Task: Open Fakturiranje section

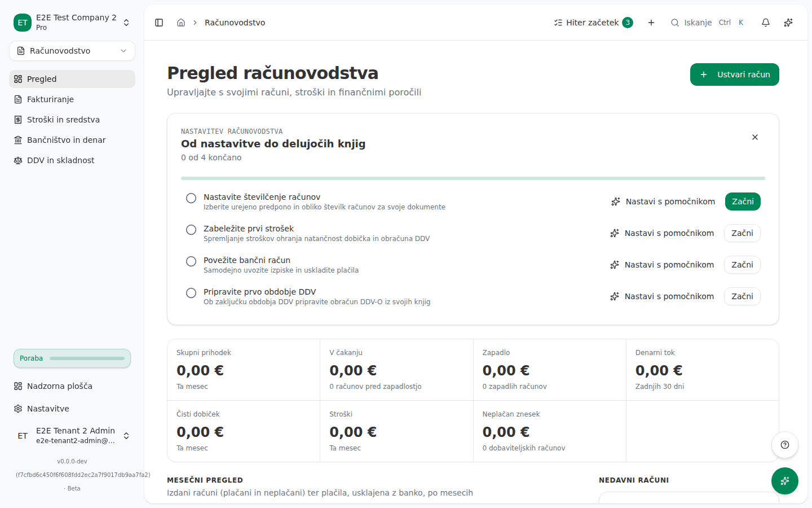Action: click(72, 99)
